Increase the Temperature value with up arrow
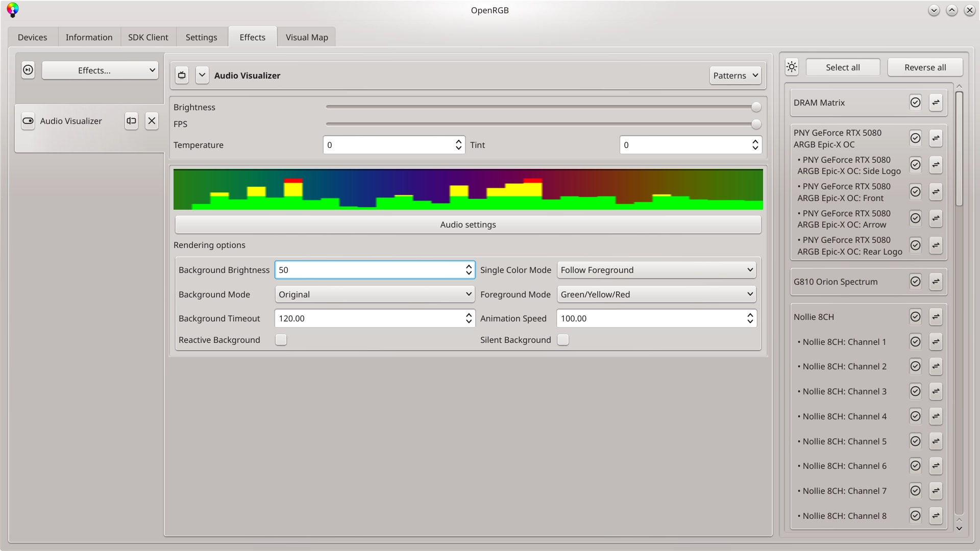Image resolution: width=980 pixels, height=551 pixels. [458, 141]
